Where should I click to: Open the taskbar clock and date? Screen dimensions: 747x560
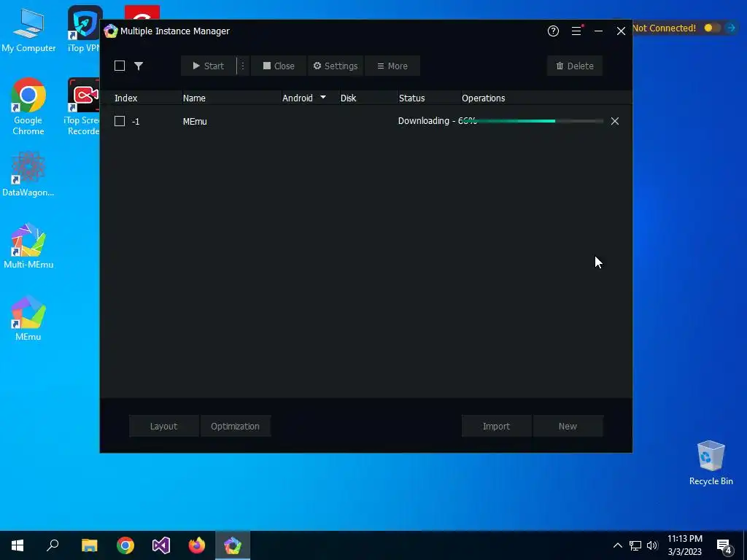point(684,545)
